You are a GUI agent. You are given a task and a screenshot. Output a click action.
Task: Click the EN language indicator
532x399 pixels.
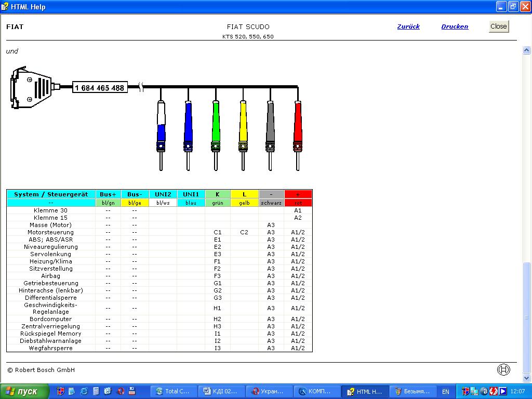[x=446, y=391]
